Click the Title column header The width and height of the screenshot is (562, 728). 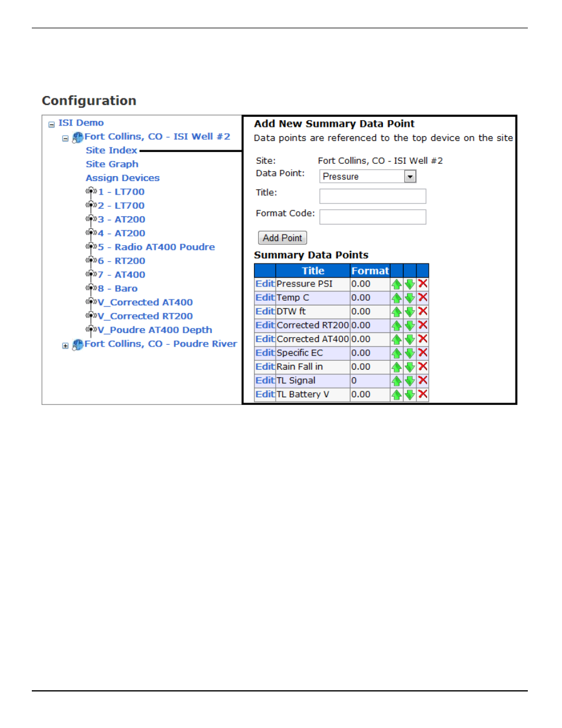coord(313,271)
